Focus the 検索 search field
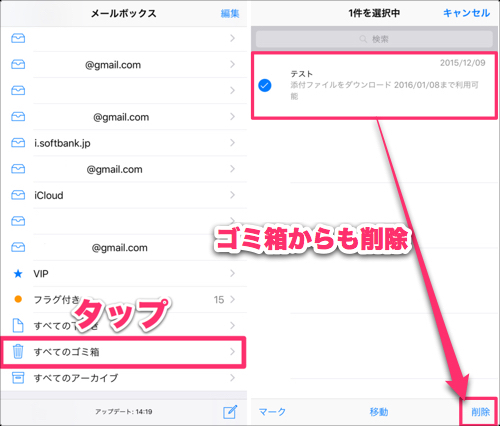 374,39
